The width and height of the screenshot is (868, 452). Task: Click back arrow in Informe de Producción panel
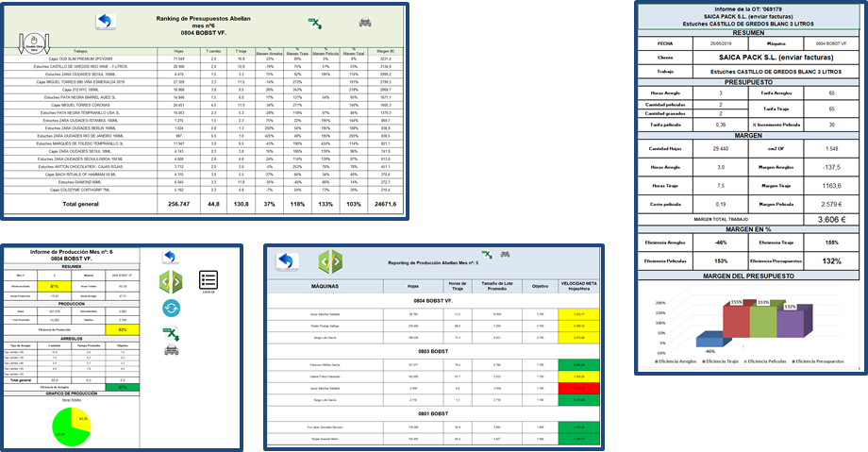tap(171, 257)
